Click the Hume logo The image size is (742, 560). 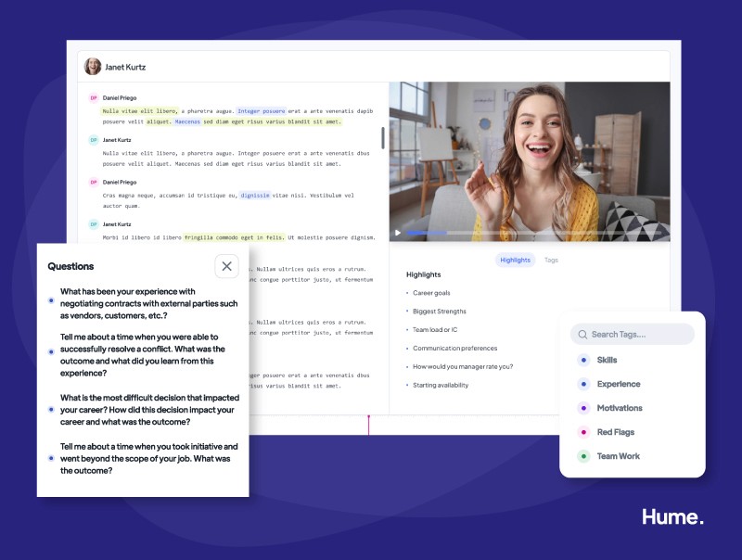672,516
